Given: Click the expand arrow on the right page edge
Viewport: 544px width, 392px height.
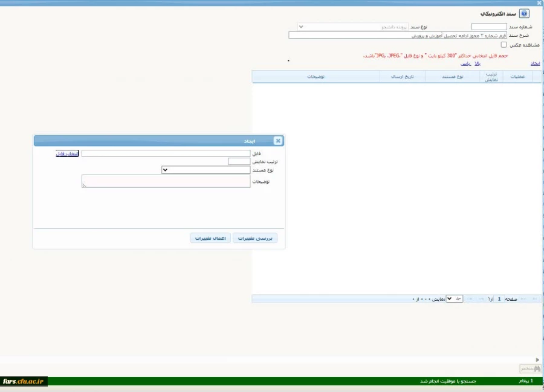Looking at the screenshot, I should pos(537,359).
